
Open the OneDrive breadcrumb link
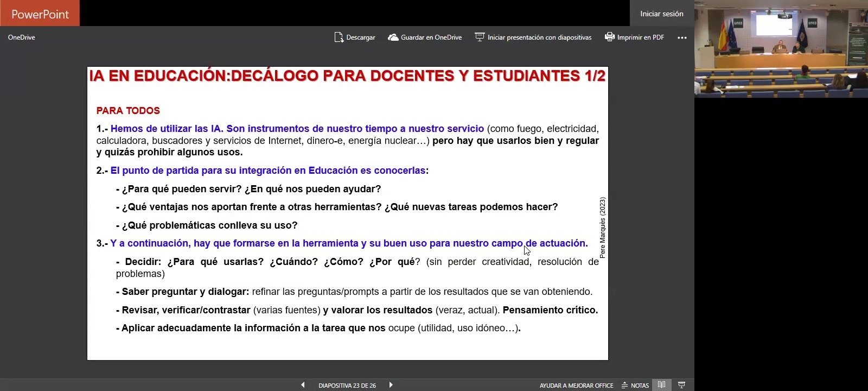(x=22, y=37)
